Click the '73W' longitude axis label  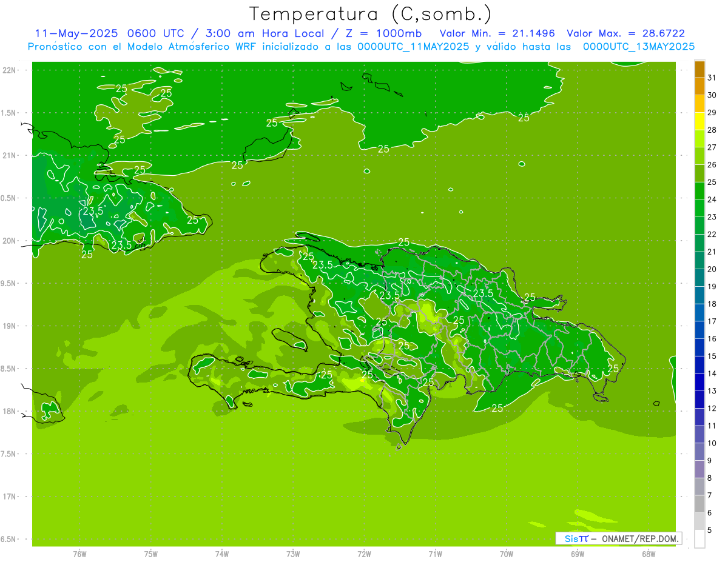tap(293, 554)
